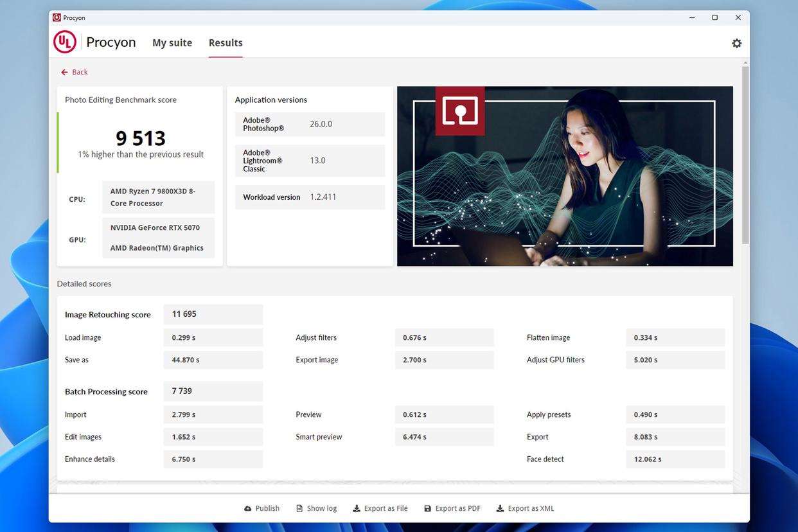The image size is (798, 532).
Task: Open Show log
Action: click(316, 508)
